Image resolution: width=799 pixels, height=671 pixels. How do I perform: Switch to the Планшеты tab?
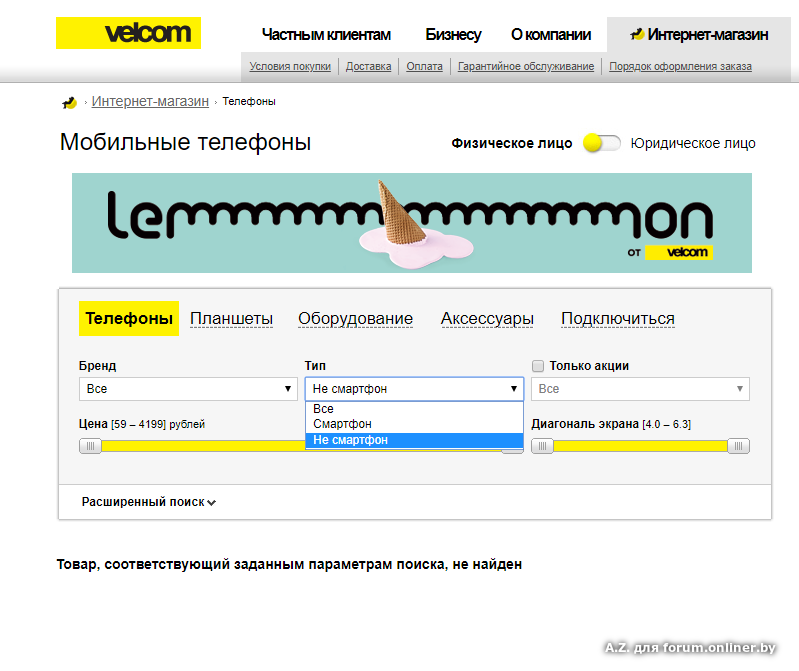coord(231,318)
